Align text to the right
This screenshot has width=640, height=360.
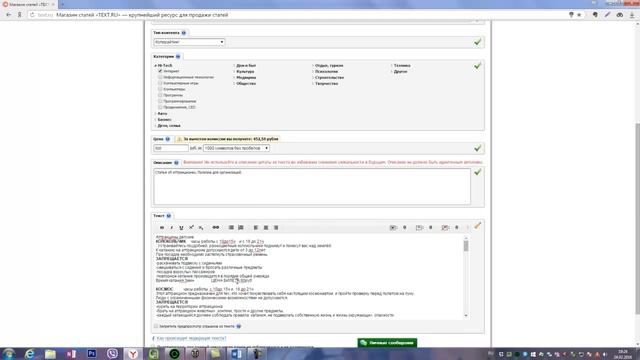click(x=276, y=227)
